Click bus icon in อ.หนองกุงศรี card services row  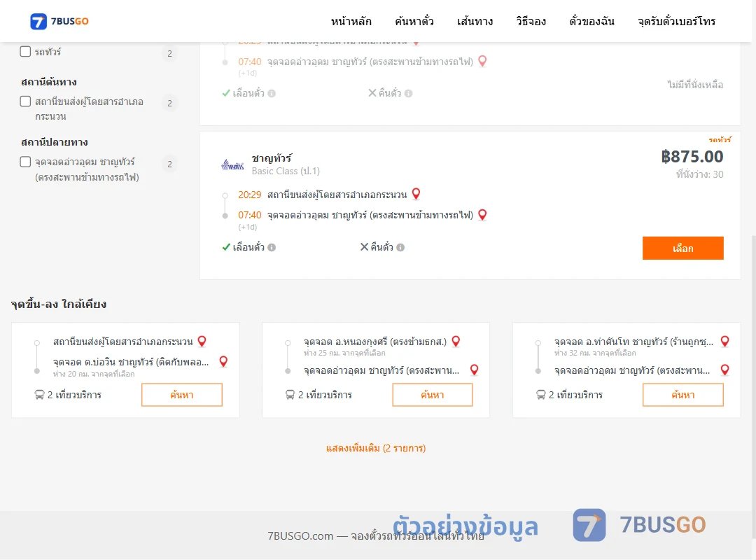click(x=290, y=395)
